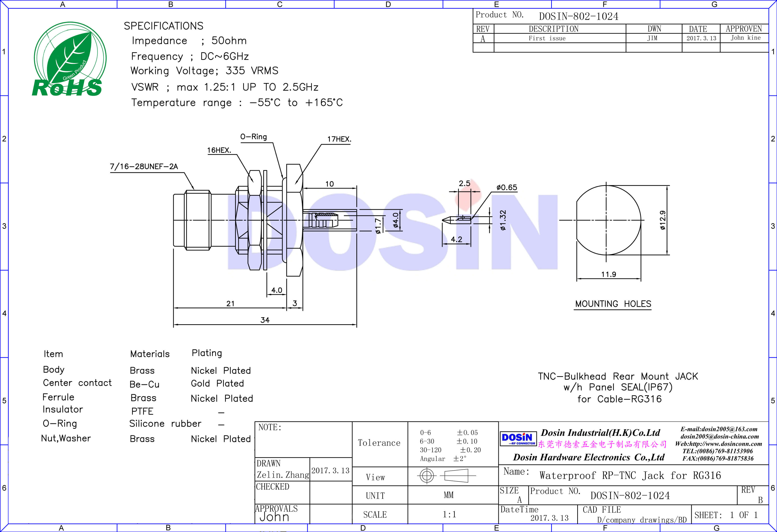Click the center pin contact detail drawing
This screenshot has height=532, width=777.
click(x=457, y=220)
